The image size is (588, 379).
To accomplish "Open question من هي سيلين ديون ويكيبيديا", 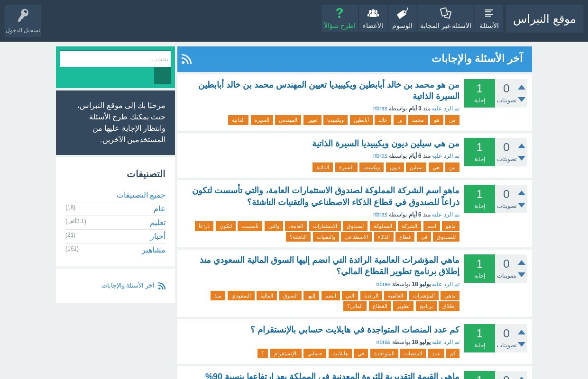I will [386, 144].
